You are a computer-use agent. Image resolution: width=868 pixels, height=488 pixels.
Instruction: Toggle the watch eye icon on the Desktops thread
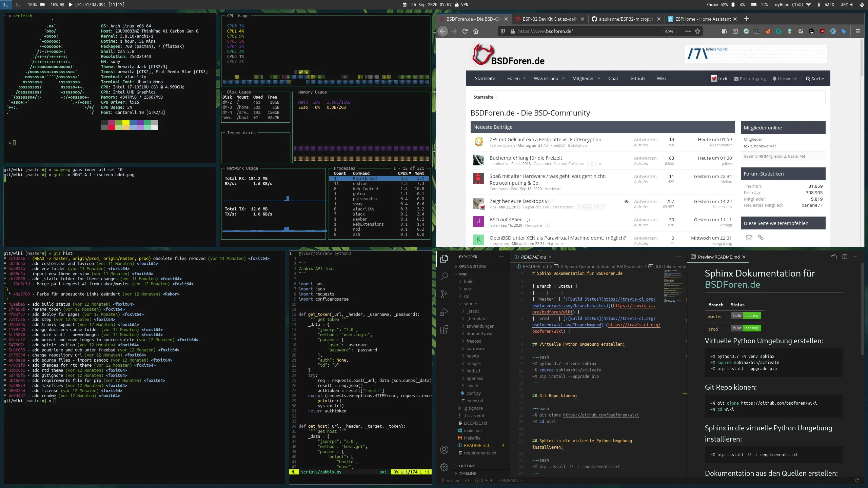[626, 201]
